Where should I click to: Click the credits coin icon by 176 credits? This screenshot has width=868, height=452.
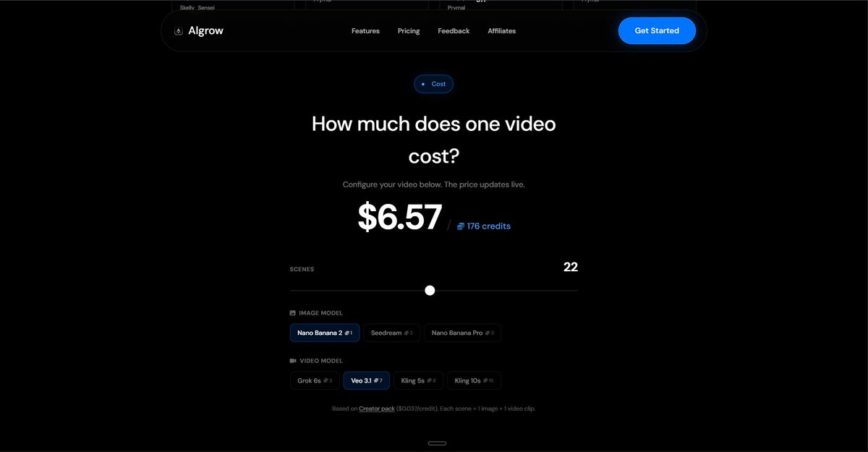(x=460, y=226)
